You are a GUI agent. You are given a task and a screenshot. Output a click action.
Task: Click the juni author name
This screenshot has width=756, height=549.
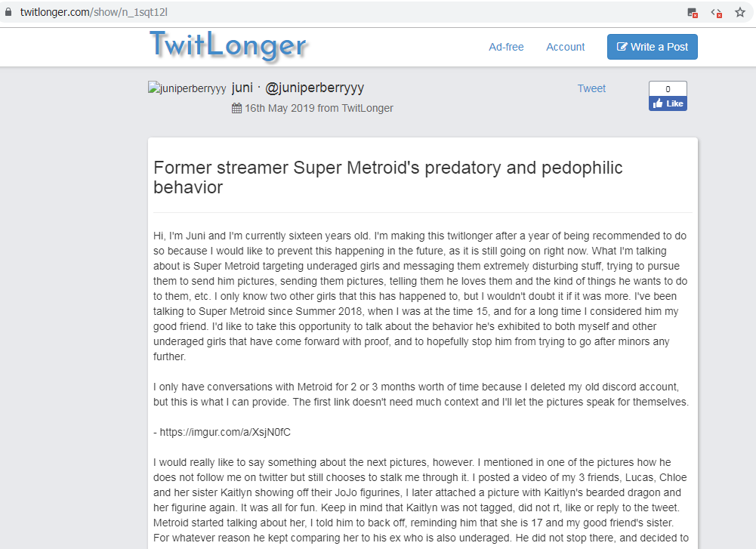click(242, 88)
